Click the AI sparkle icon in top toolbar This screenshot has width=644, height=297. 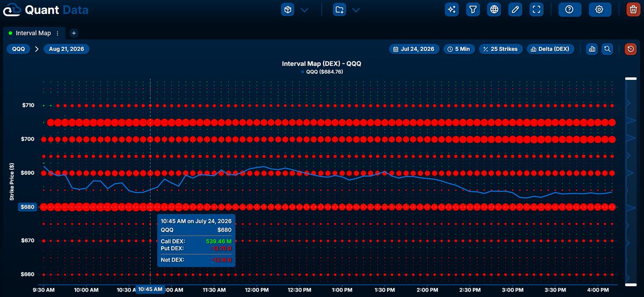click(452, 10)
